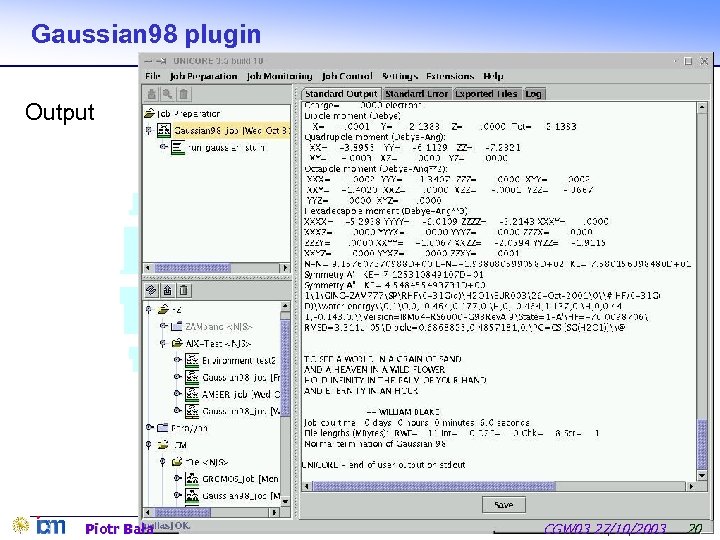The image size is (720, 540).
Task: Open the Job Preparation menu
Action: tap(203, 76)
